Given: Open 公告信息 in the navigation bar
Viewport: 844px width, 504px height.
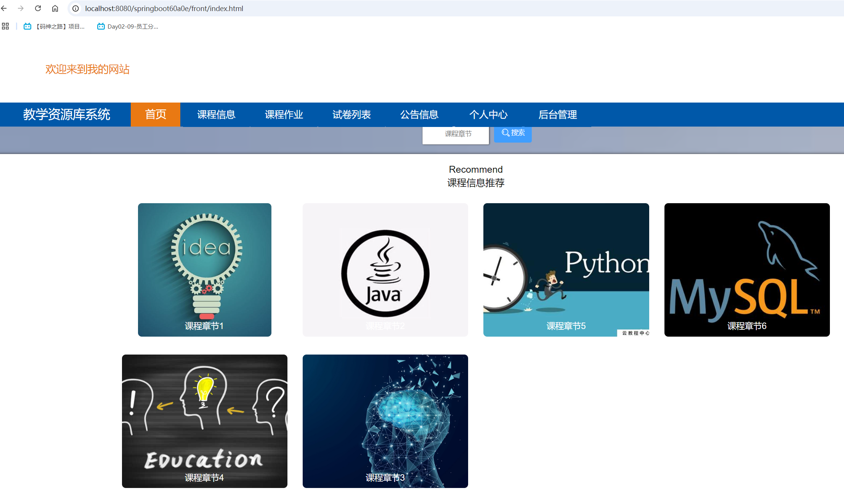Looking at the screenshot, I should (x=419, y=114).
